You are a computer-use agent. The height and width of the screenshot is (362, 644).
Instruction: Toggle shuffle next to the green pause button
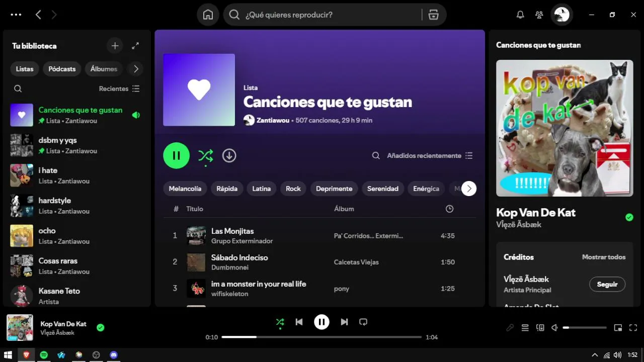(x=205, y=156)
